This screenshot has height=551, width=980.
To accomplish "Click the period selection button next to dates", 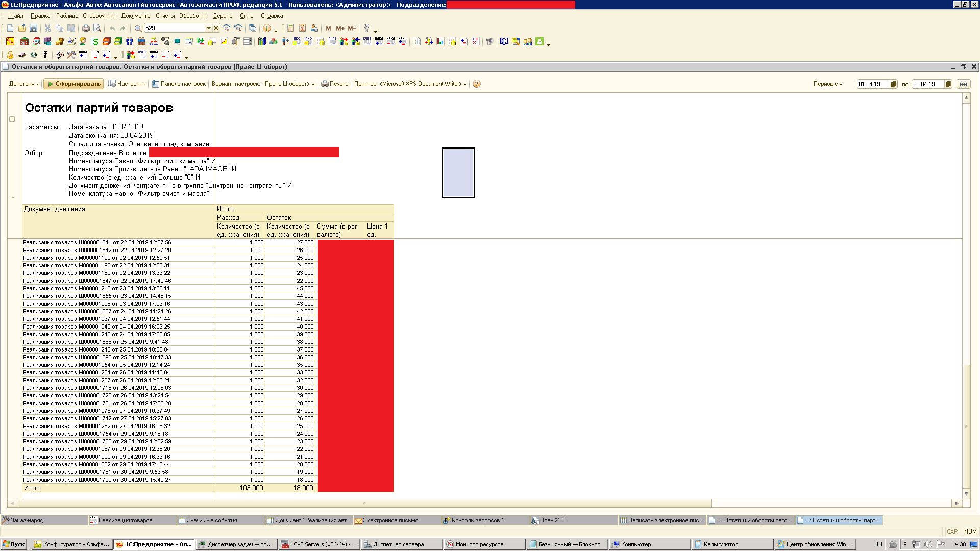I will pyautogui.click(x=963, y=84).
